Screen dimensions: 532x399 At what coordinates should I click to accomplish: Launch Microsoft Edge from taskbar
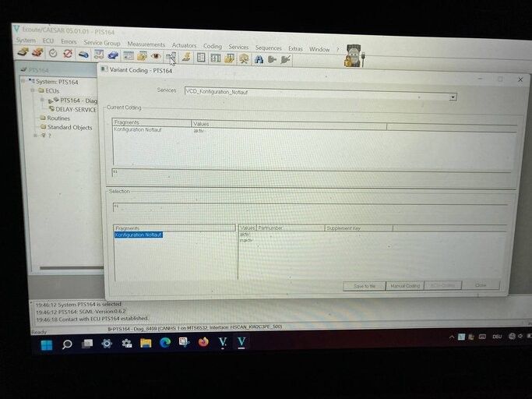(x=165, y=343)
